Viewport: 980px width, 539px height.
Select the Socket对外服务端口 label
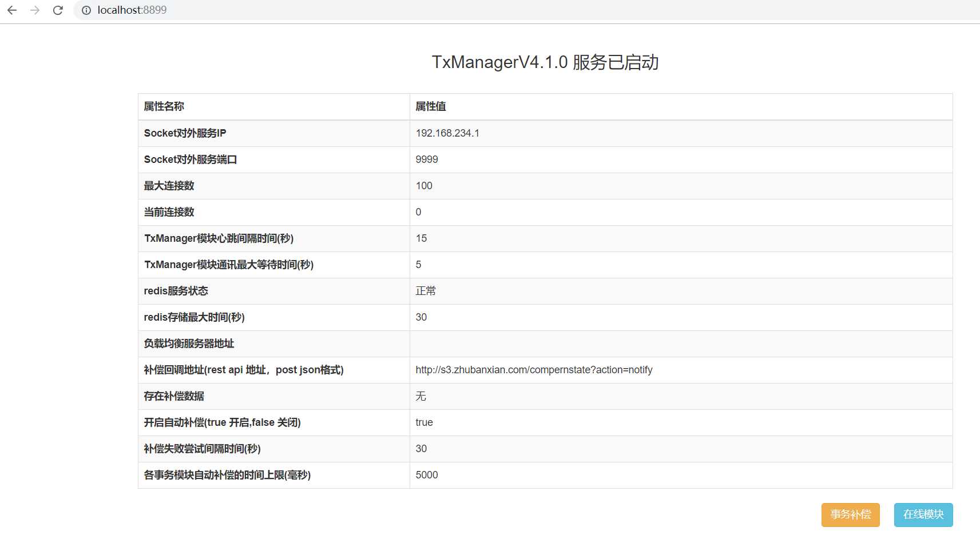(x=191, y=159)
